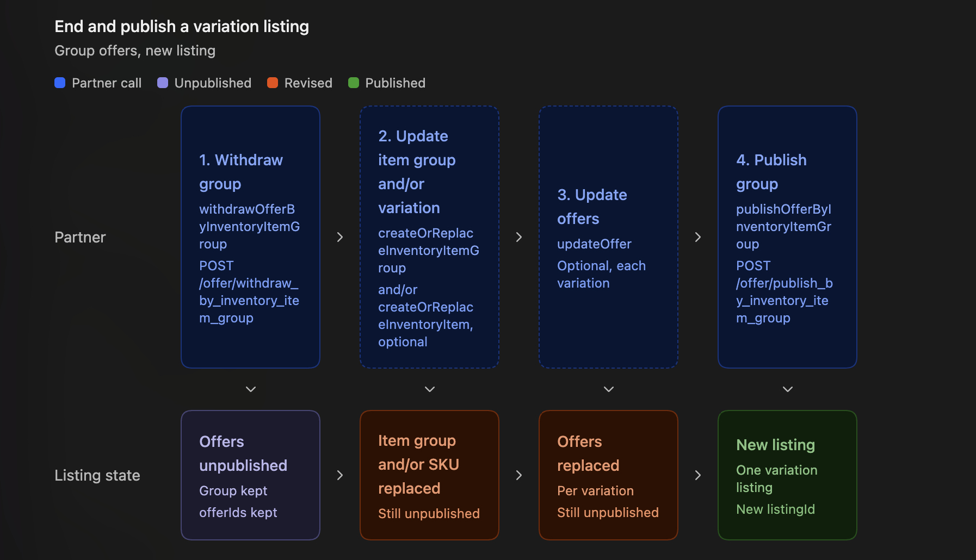Viewport: 976px width, 560px height.
Task: Click the 'Unpublished' legend label
Action: coord(213,83)
